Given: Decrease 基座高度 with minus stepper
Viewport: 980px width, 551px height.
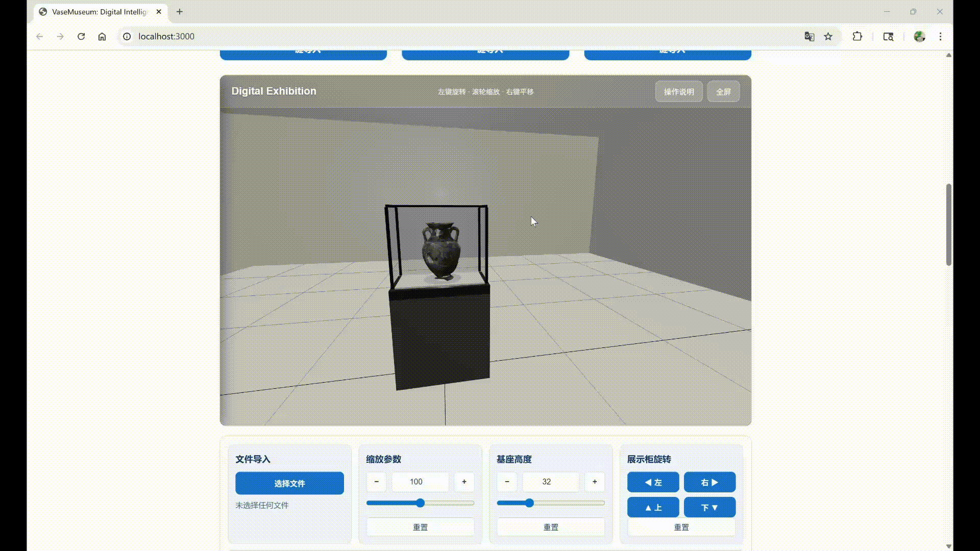Looking at the screenshot, I should [x=507, y=482].
